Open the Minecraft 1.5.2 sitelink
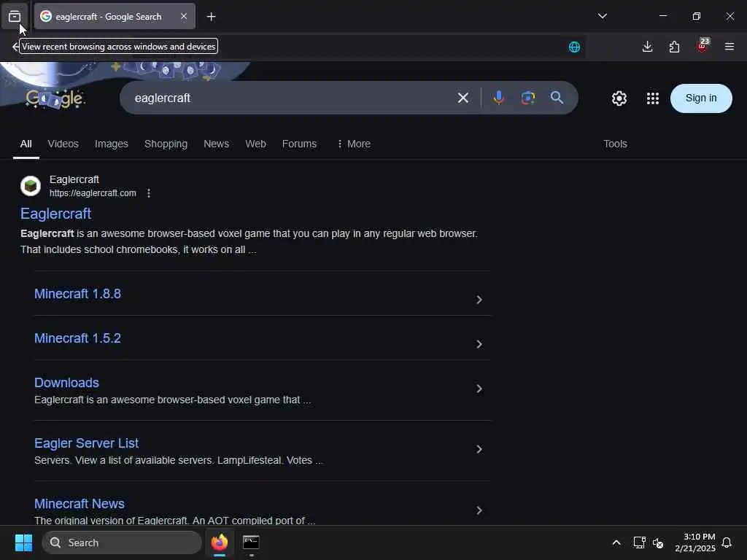This screenshot has width=747, height=560. point(77,338)
